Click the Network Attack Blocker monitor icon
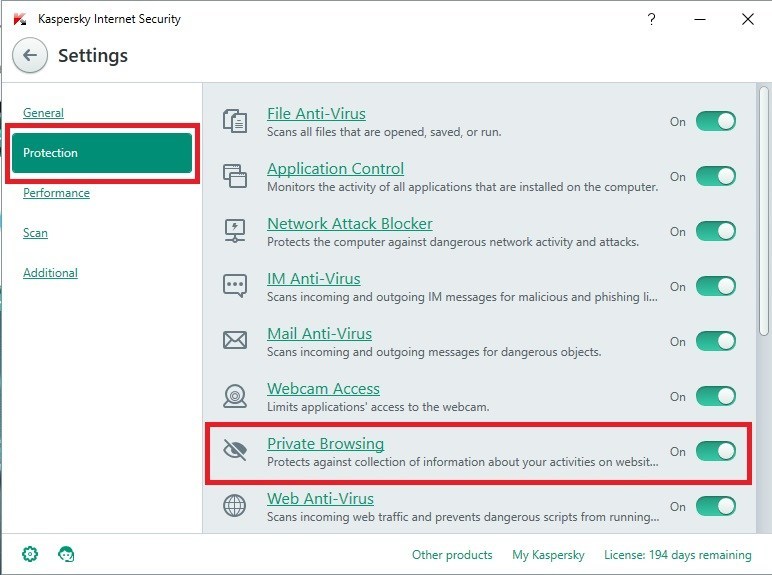 coord(235,231)
